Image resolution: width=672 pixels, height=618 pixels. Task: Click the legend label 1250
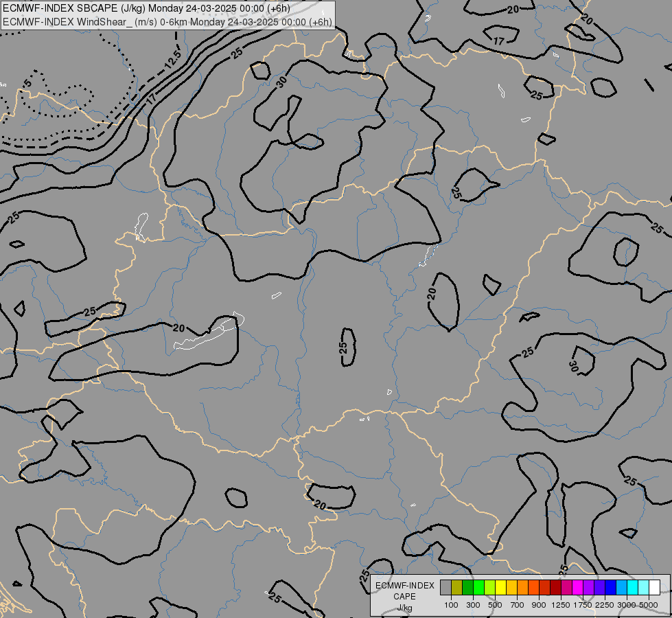click(561, 605)
